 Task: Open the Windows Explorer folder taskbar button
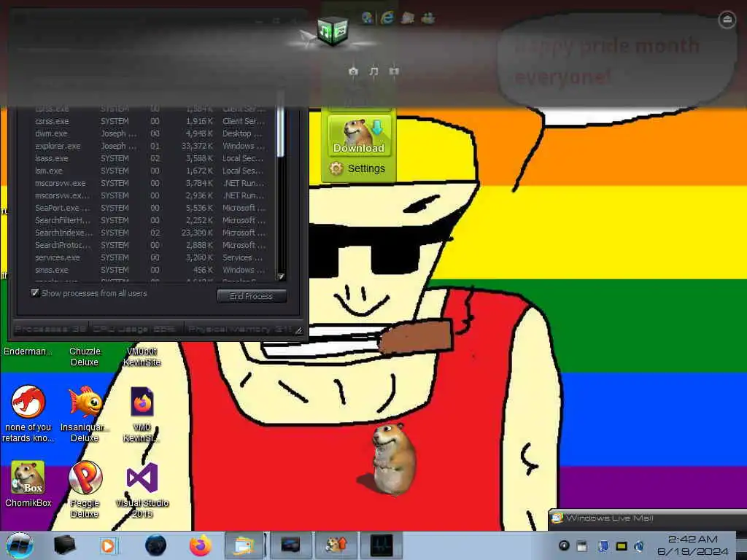pyautogui.click(x=244, y=545)
